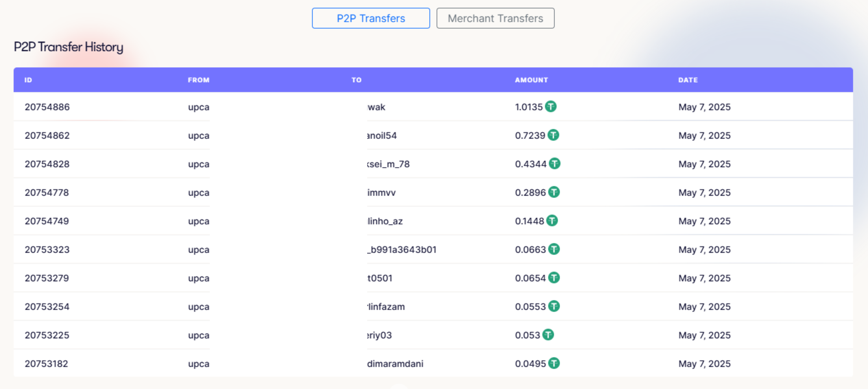
Task: Click the Tether icon next to 0.0663
Action: coord(554,249)
